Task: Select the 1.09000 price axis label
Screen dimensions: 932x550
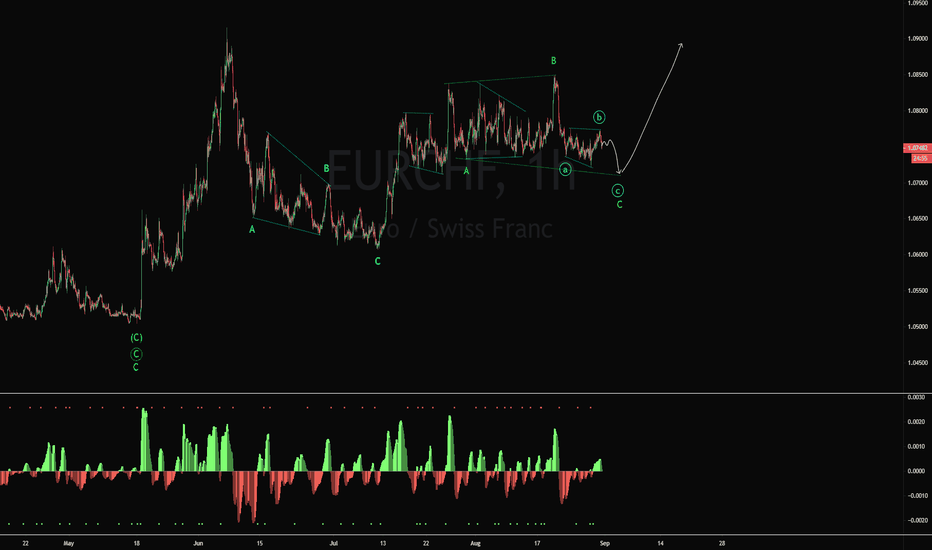Action: (x=918, y=39)
